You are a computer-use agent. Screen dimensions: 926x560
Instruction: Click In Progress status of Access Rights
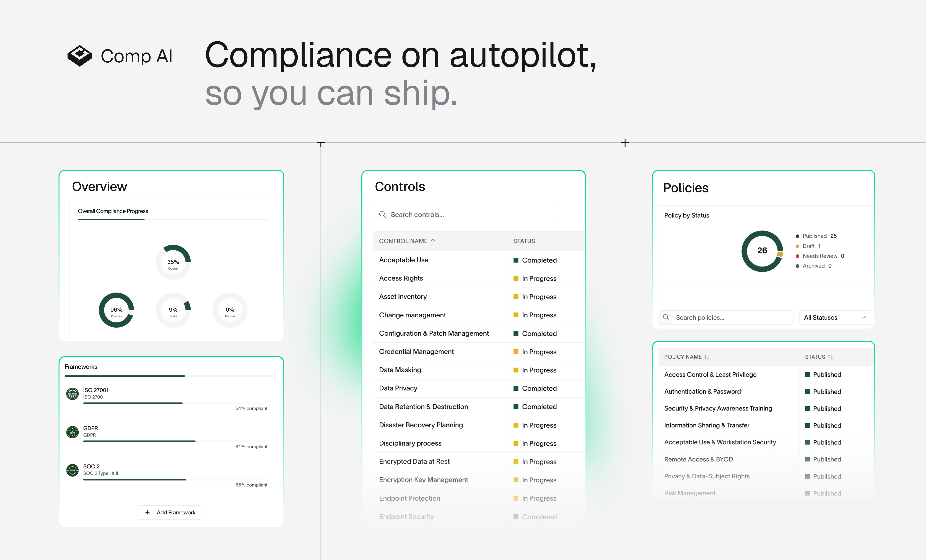535,278
